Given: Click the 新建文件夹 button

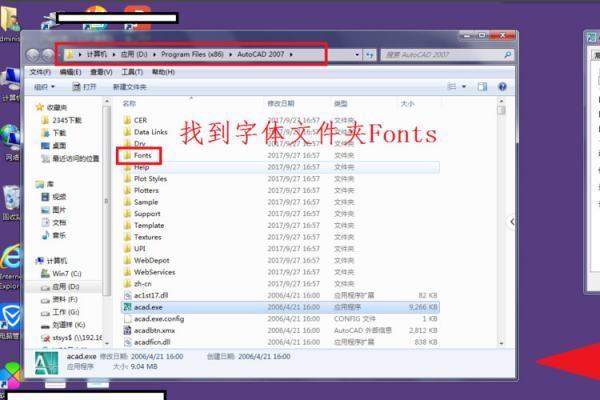Looking at the screenshot, I should coord(129,87).
